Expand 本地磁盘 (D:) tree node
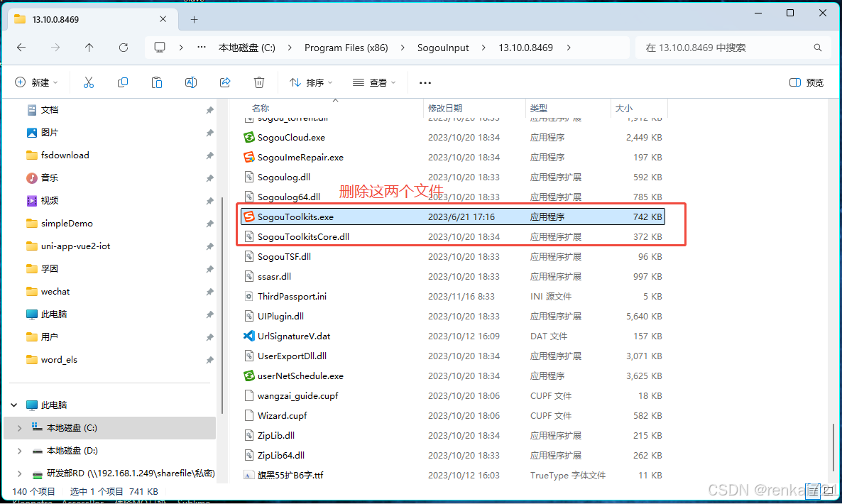The width and height of the screenshot is (842, 504). (19, 451)
